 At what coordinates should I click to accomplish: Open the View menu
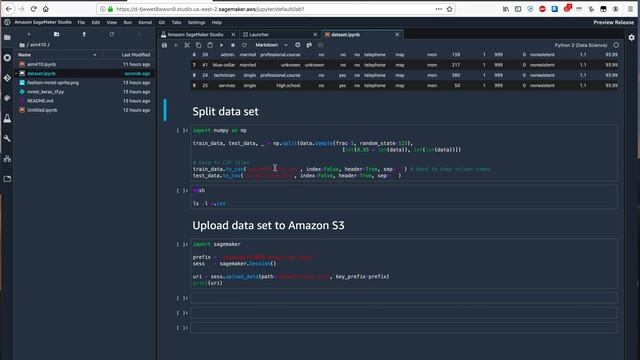point(111,22)
